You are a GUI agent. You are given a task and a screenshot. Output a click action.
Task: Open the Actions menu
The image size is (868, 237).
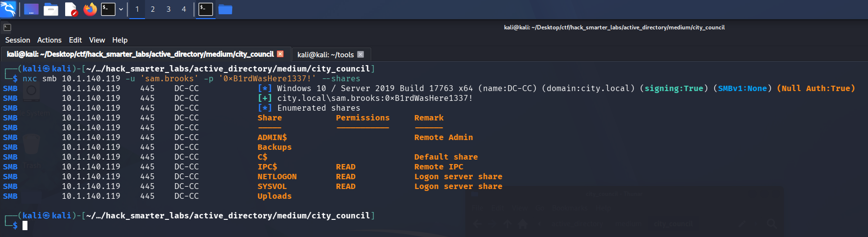(x=49, y=40)
